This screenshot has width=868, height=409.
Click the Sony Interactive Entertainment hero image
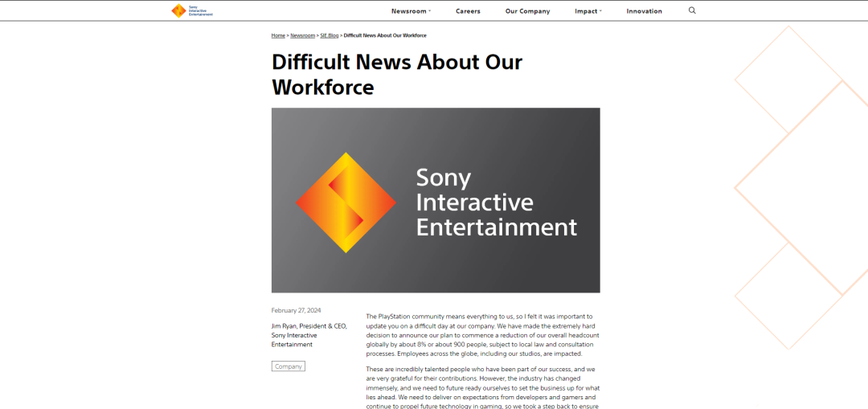(436, 200)
